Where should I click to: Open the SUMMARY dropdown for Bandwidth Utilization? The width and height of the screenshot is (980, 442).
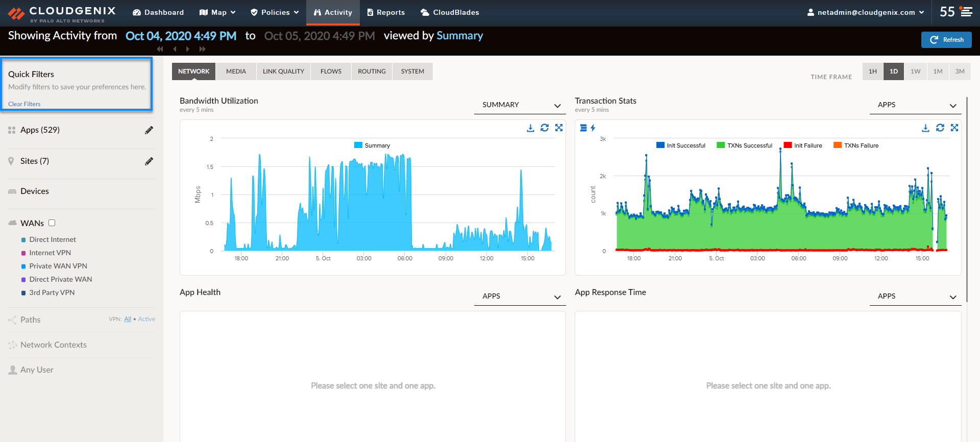point(520,105)
